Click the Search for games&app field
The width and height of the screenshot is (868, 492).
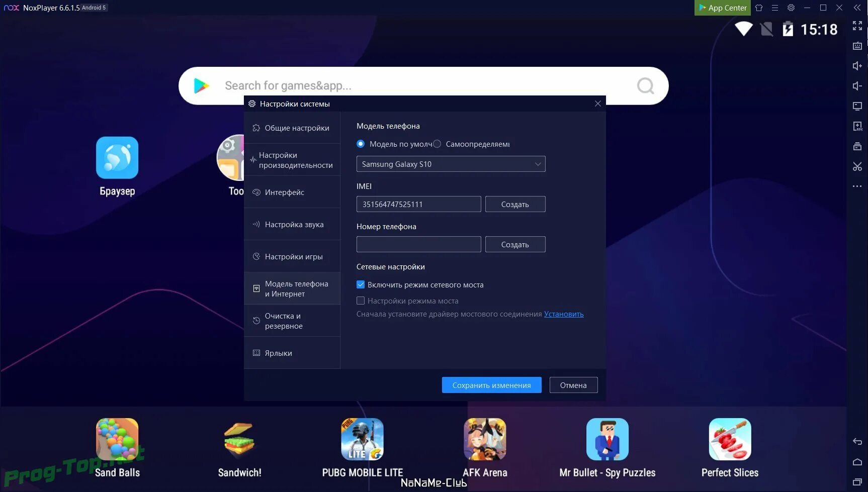click(x=423, y=86)
